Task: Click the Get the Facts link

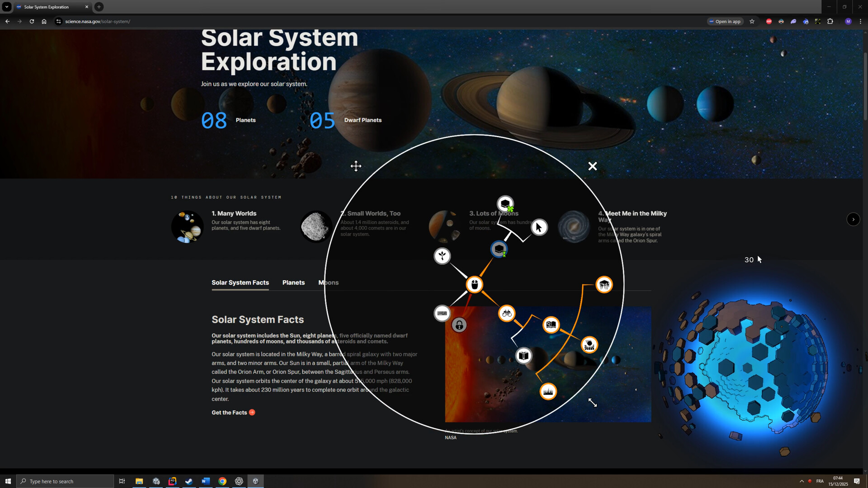Action: 230,412
